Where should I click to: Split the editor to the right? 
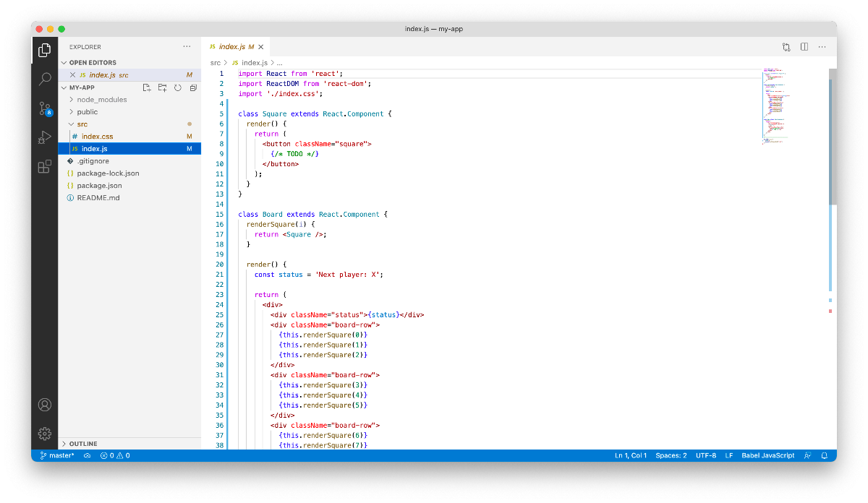coord(804,47)
